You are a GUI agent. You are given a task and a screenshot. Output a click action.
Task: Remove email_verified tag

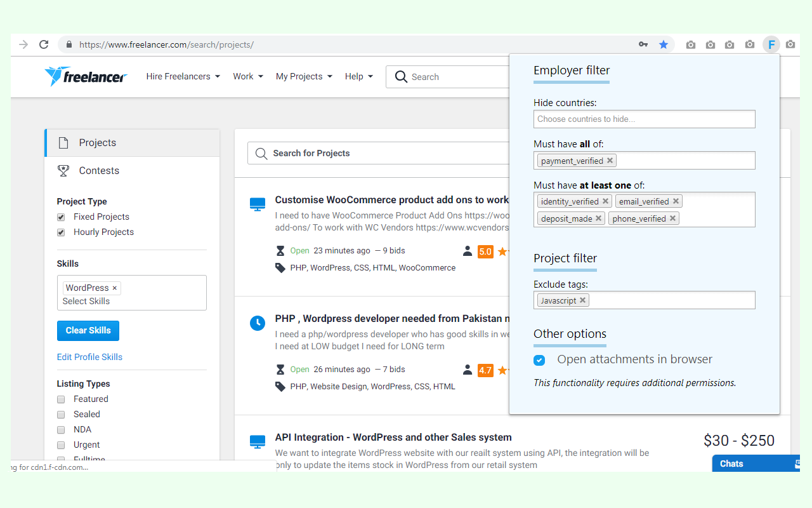coord(676,201)
